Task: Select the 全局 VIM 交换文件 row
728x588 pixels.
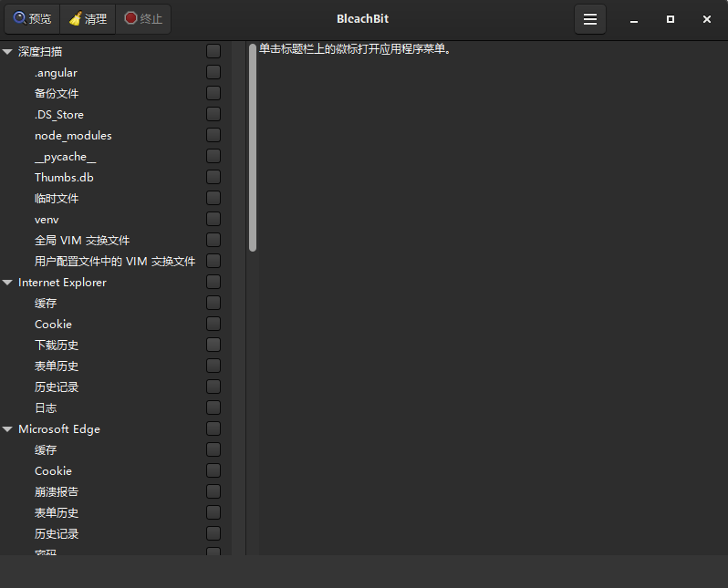Action: (116, 241)
